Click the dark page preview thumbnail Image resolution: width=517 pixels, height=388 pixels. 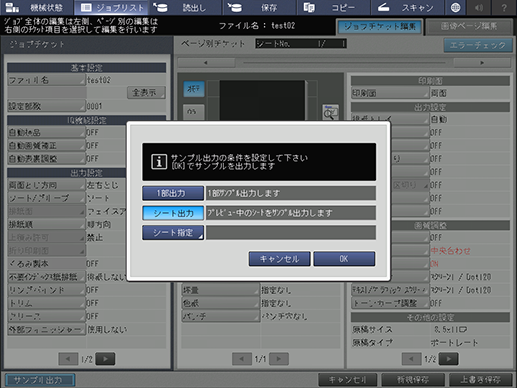pos(262,100)
